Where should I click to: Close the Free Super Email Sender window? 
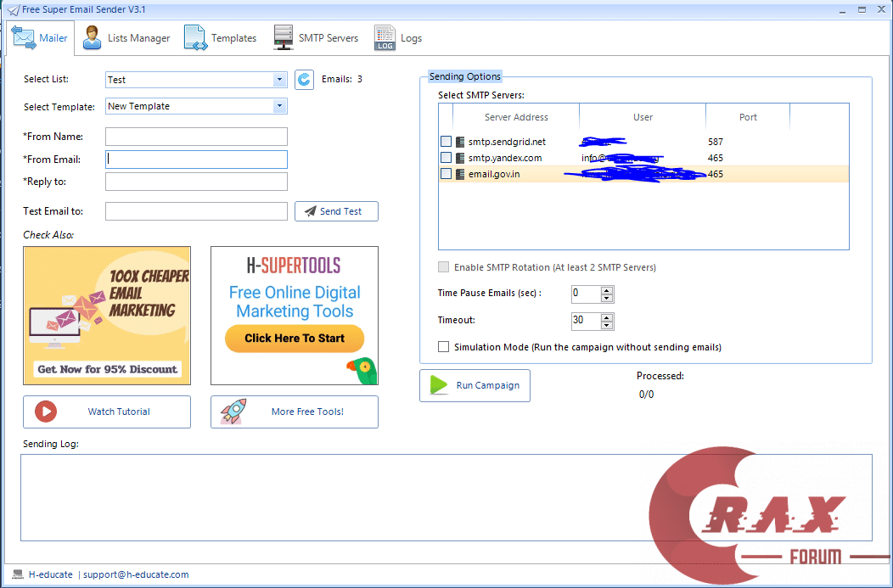[x=882, y=9]
